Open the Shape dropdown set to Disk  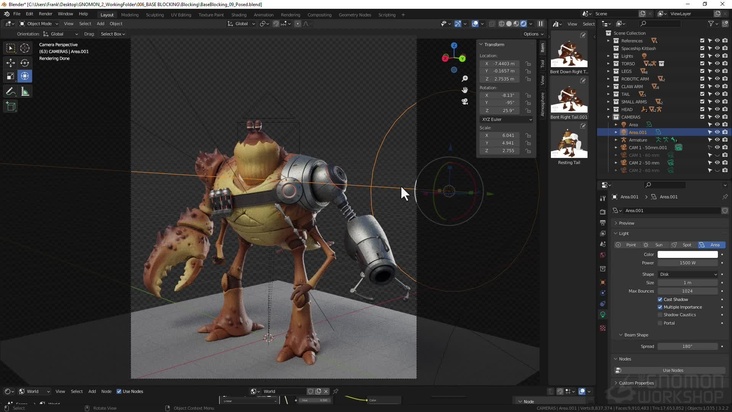point(688,274)
